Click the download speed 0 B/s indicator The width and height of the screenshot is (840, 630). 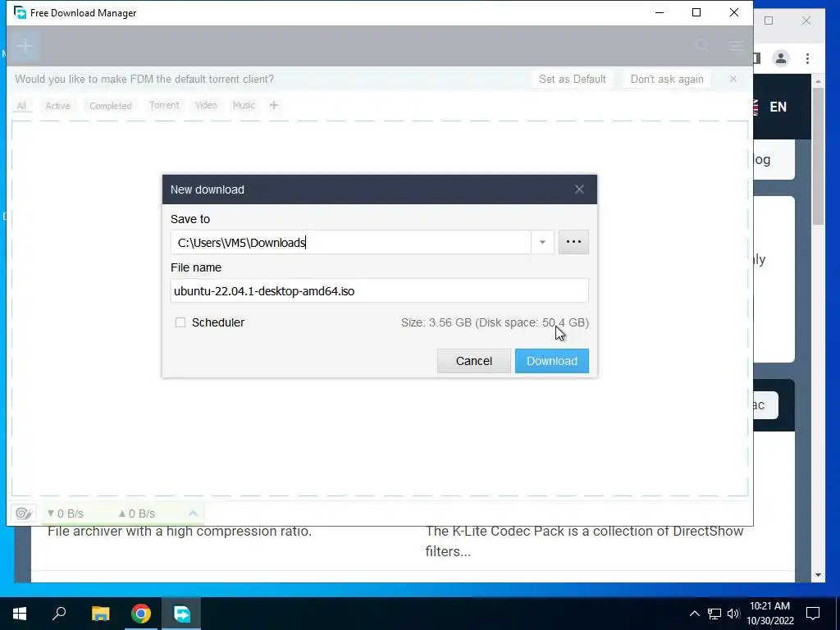[66, 514]
